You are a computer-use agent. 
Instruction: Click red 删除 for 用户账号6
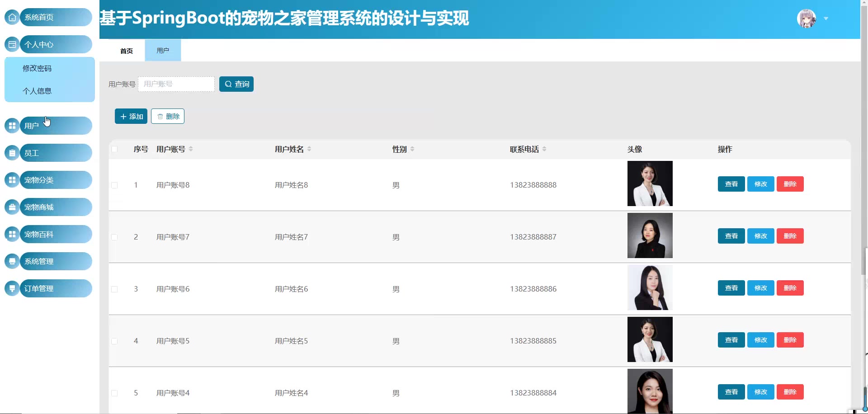pyautogui.click(x=790, y=288)
